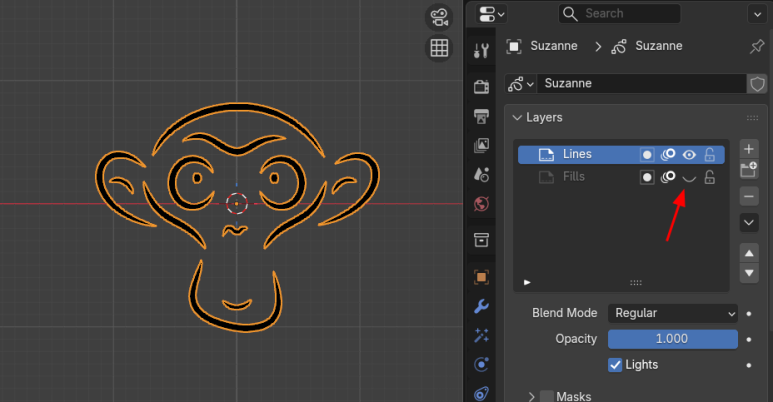This screenshot has height=402, width=773.
Task: Add a new layer with plus button
Action: click(749, 148)
